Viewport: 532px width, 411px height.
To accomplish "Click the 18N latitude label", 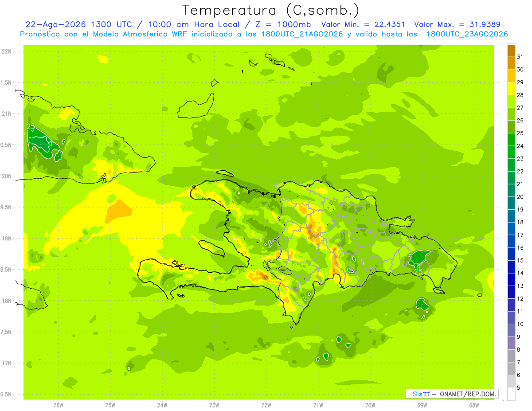I will point(6,301).
